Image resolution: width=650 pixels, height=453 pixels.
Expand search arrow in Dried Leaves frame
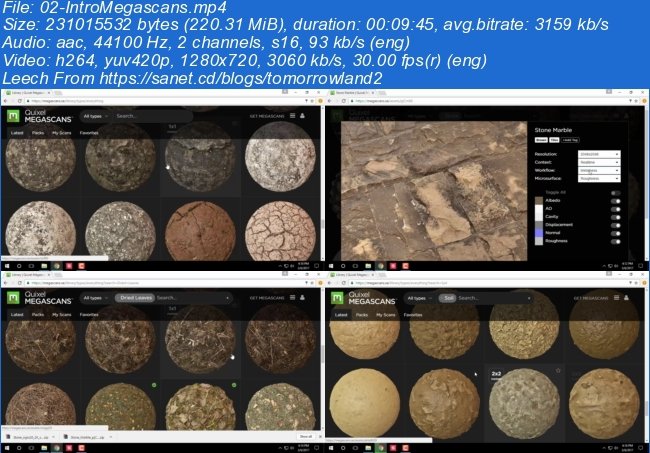click(x=227, y=298)
